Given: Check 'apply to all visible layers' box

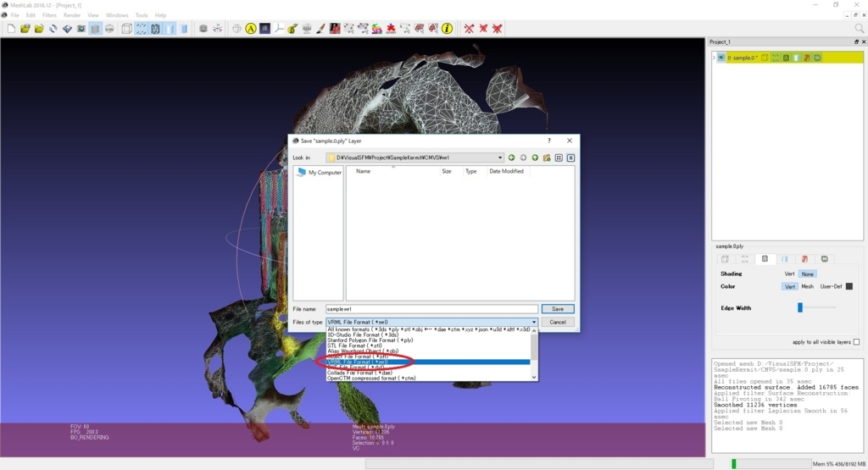Looking at the screenshot, I should coord(856,342).
